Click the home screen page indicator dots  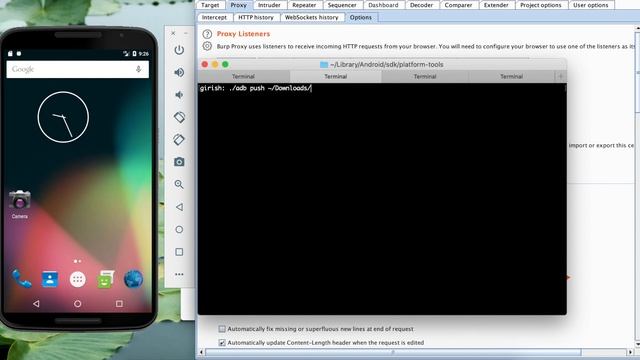pos(78,261)
